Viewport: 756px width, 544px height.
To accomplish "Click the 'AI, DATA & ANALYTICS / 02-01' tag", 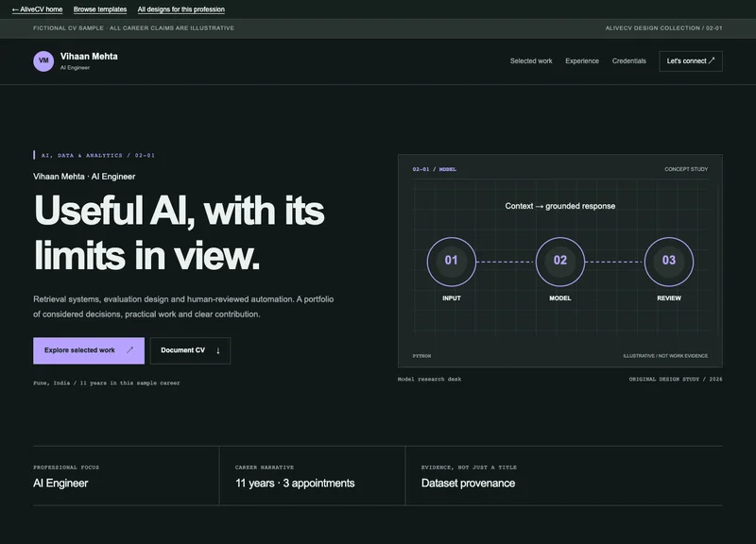I will (x=98, y=155).
